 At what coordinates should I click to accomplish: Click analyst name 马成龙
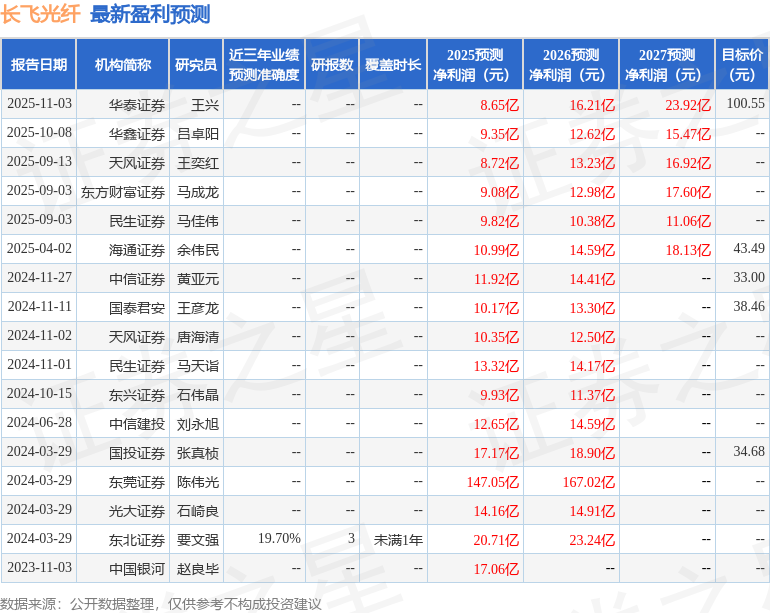point(198,192)
